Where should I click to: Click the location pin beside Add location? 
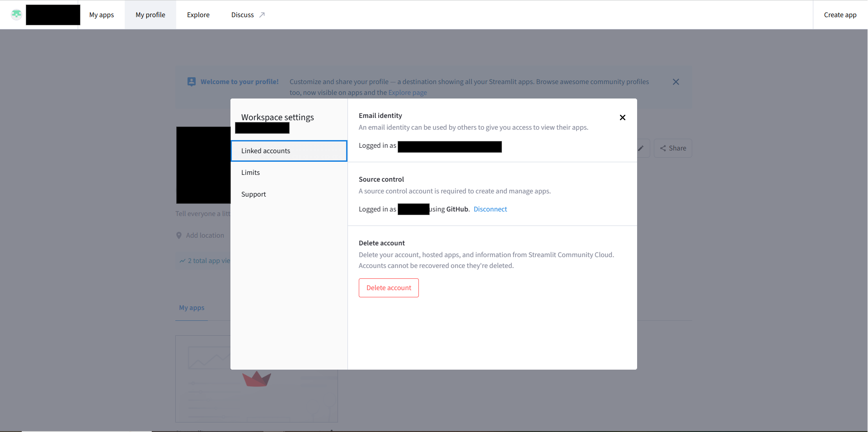tap(179, 235)
